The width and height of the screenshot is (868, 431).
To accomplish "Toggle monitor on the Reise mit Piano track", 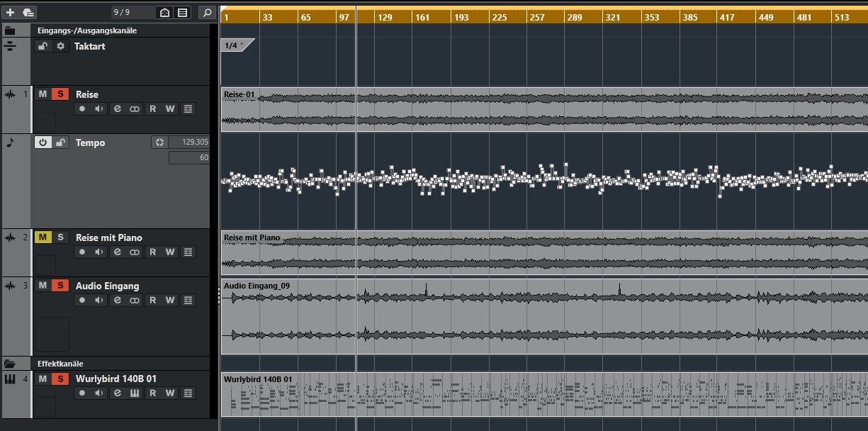I will 100,252.
